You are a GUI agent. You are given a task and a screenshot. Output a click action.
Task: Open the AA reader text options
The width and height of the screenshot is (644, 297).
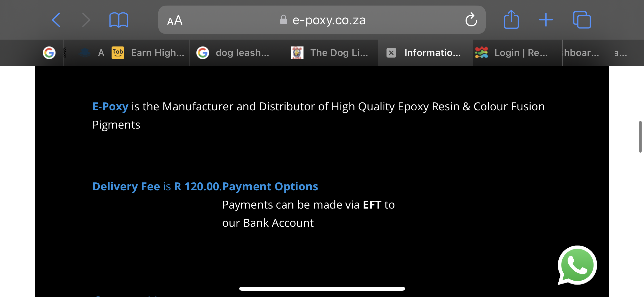pos(175,20)
